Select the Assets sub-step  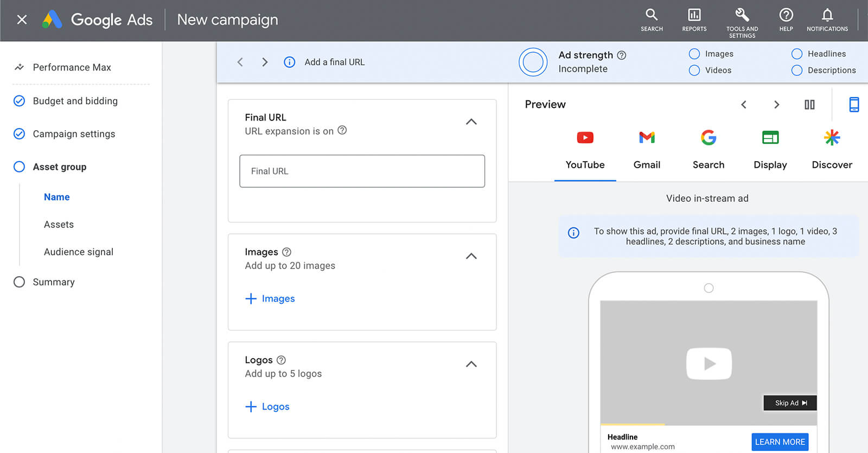click(x=59, y=225)
